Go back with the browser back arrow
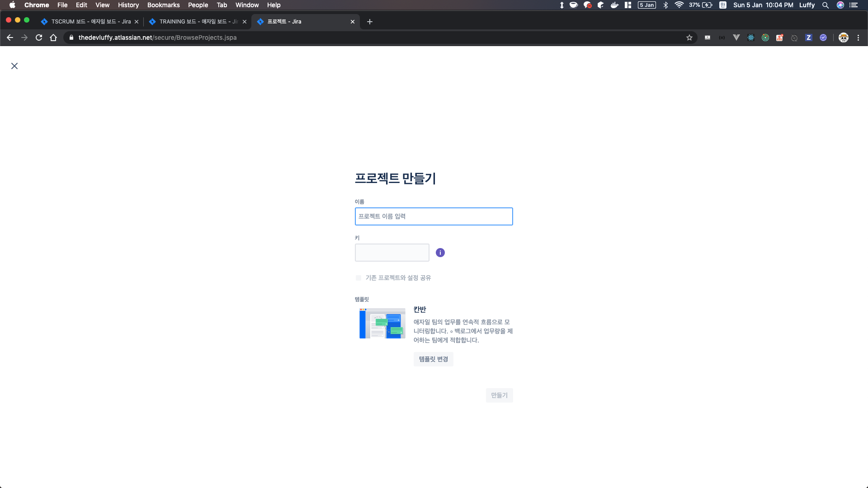This screenshot has width=868, height=488. pos(10,38)
